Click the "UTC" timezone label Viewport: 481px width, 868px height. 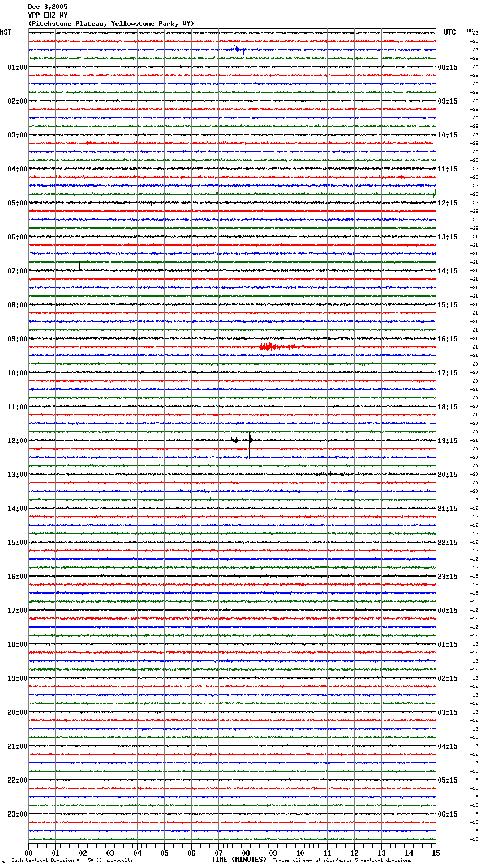[450, 32]
